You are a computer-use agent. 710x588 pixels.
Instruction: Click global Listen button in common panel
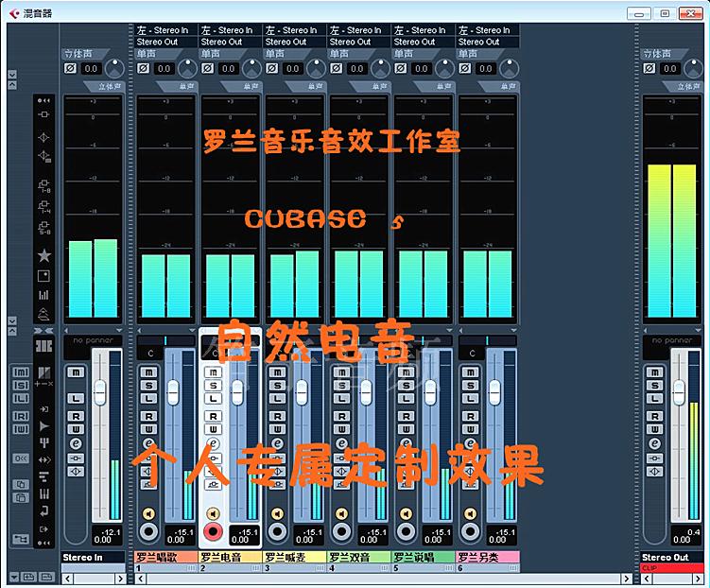[x=21, y=398]
